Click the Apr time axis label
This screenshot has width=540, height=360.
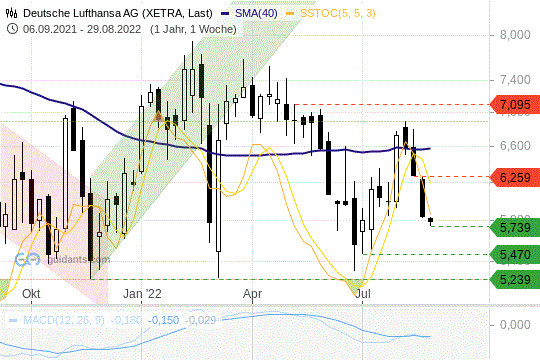(252, 294)
